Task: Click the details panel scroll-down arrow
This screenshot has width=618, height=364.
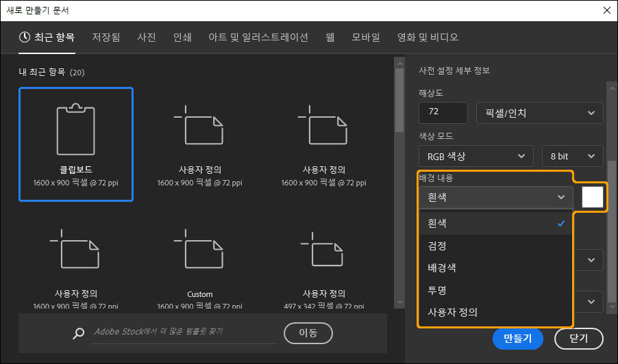Action: coord(612,306)
